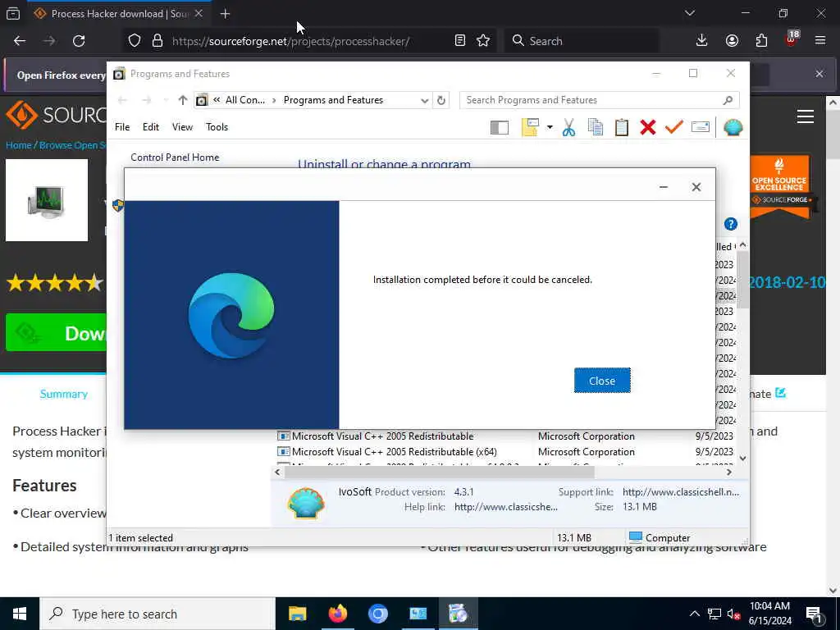
Task: Select the Microsoft Visual C++ 2005 Redistributable row ending with Redistributable
Action: pyautogui.click(x=504, y=436)
